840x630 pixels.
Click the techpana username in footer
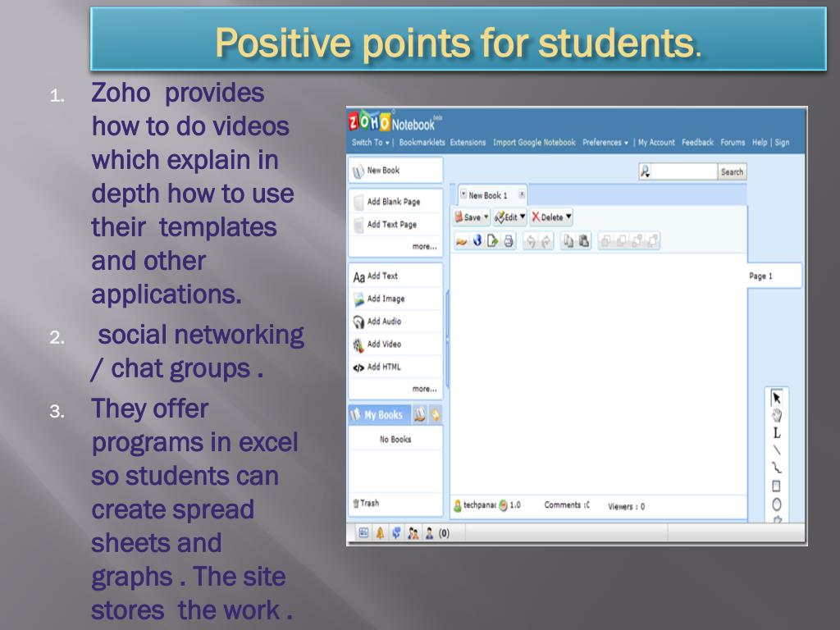(479, 504)
